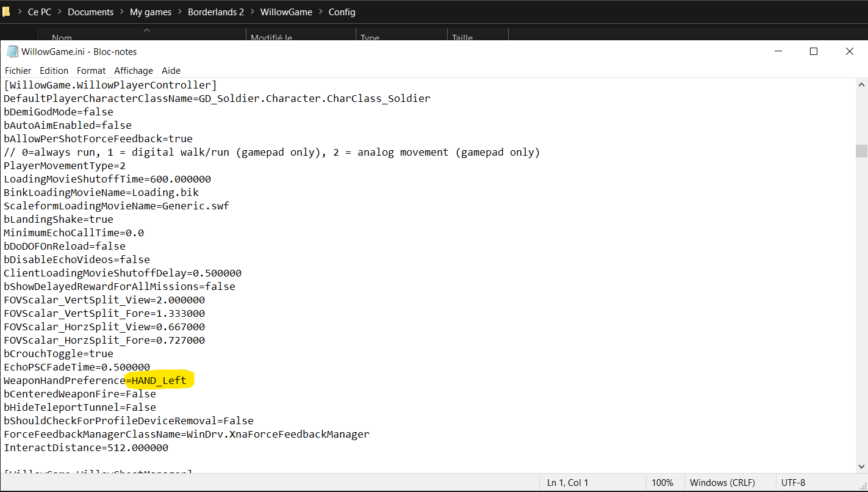This screenshot has height=492, width=868.
Task: Place cursor on bDemiGodMode=false line
Action: click(x=59, y=112)
